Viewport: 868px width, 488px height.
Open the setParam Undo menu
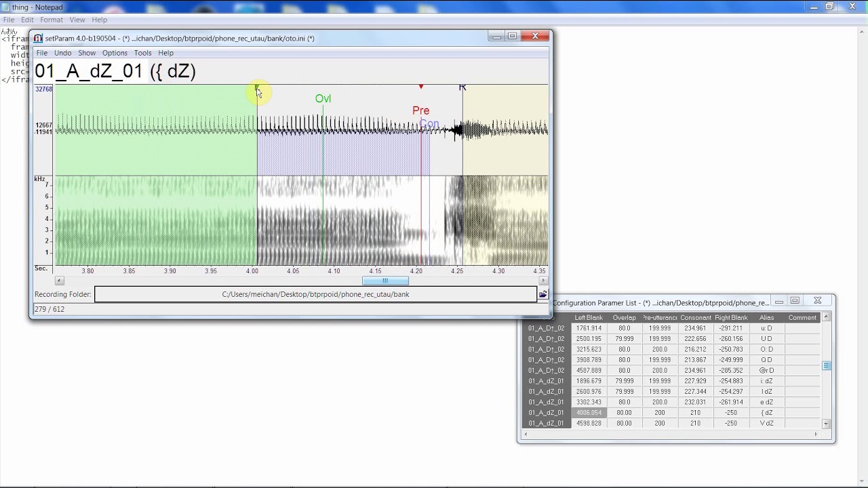[x=62, y=53]
